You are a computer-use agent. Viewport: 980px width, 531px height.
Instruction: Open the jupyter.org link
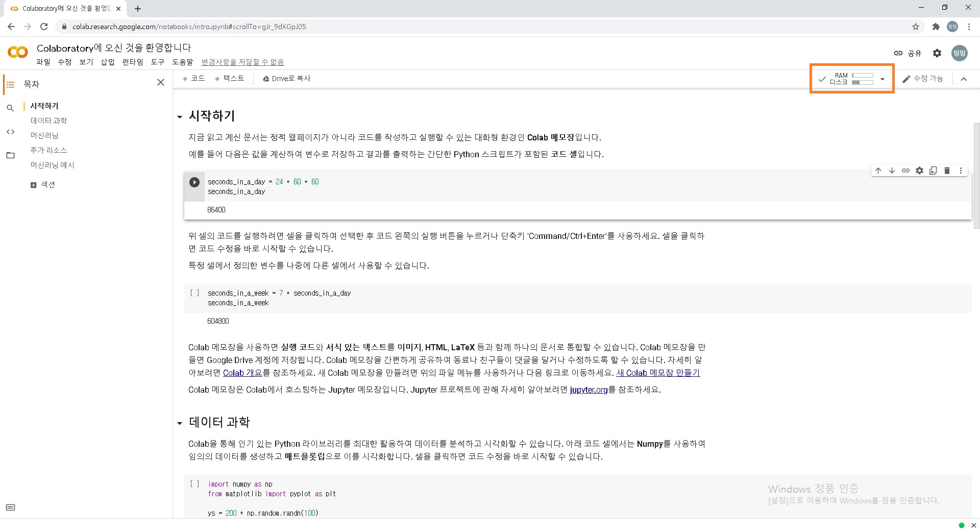pos(589,390)
